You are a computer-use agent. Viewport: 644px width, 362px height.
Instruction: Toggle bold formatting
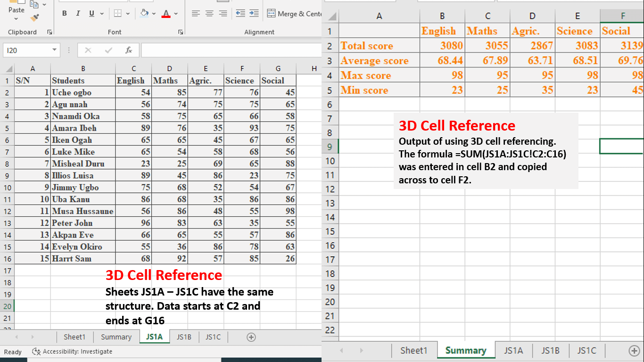(x=65, y=13)
